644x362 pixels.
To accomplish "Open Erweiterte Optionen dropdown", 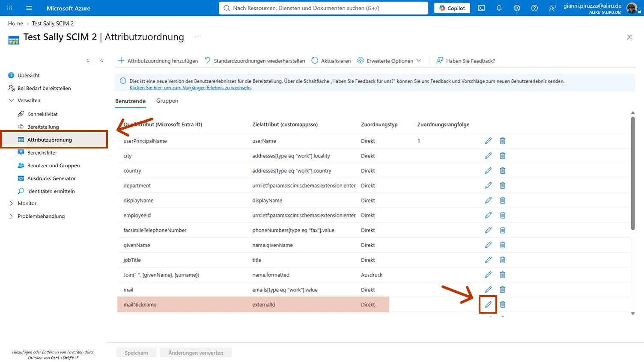I will pyautogui.click(x=389, y=61).
